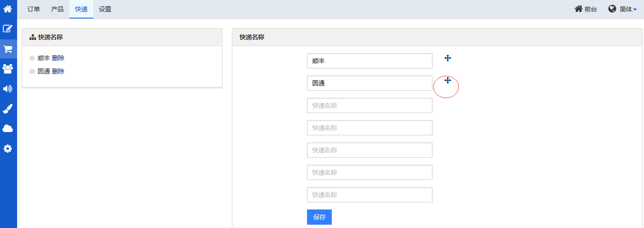Image resolution: width=644 pixels, height=228 pixels.
Task: Open the paintbrush theme sidebar icon
Action: coord(8,109)
